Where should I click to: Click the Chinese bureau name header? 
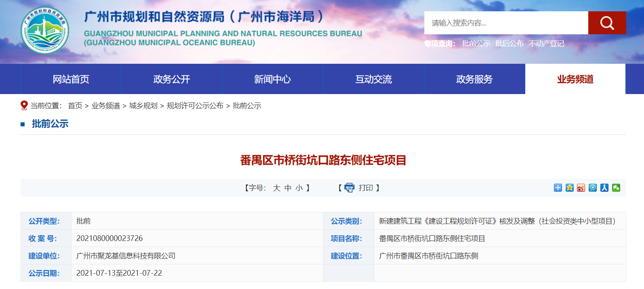(x=204, y=17)
